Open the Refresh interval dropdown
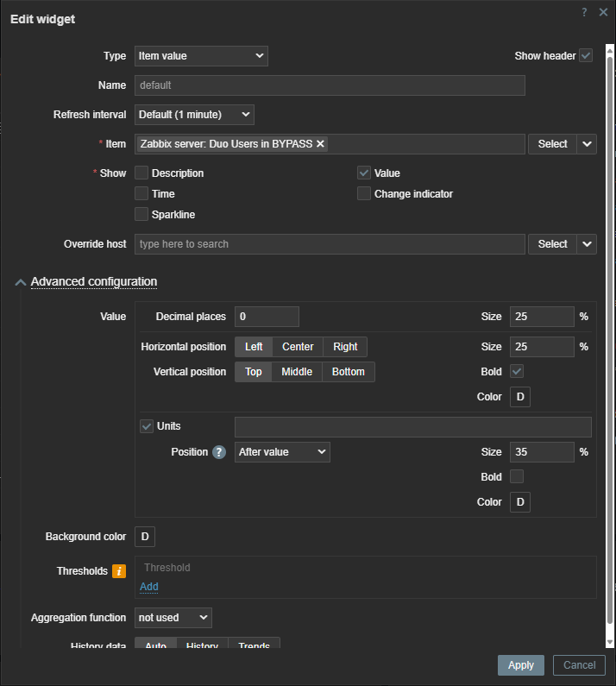This screenshot has width=616, height=686. tap(194, 115)
